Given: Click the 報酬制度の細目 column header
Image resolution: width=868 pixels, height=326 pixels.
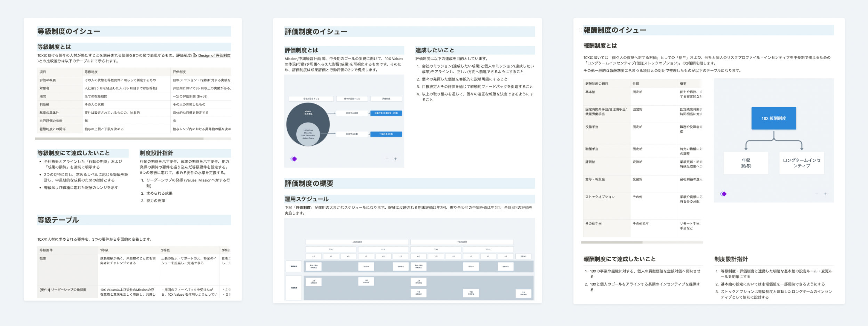Looking at the screenshot, I should click(607, 84).
